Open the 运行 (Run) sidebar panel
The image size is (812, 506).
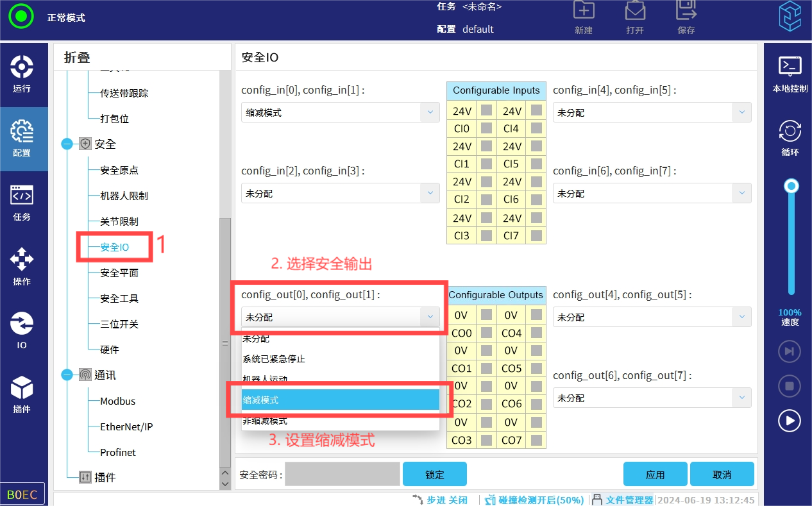pos(22,74)
